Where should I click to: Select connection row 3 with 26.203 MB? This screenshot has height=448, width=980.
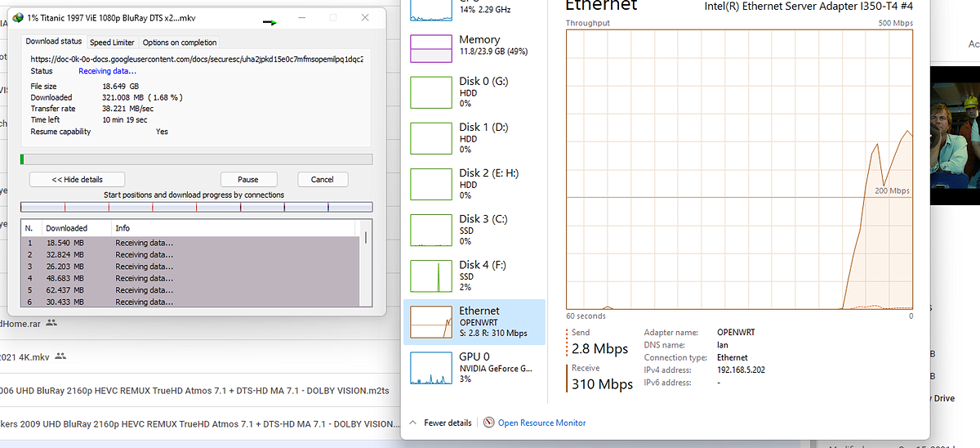point(189,267)
